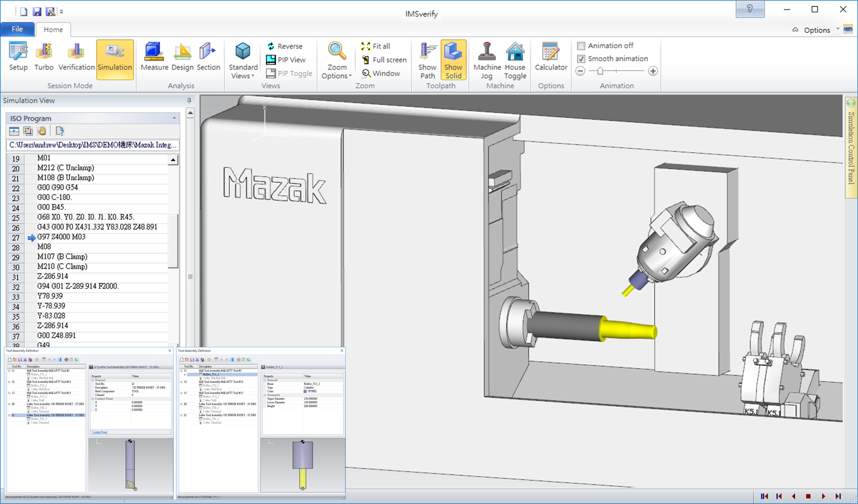Click the color grid icon in ISO Program toolbar
The image size is (858, 504).
28,131
